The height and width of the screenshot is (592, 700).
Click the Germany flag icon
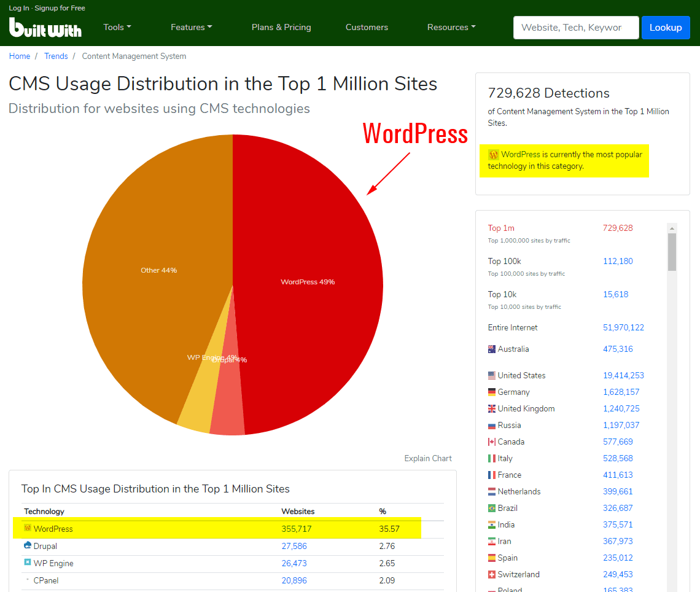pyautogui.click(x=491, y=392)
